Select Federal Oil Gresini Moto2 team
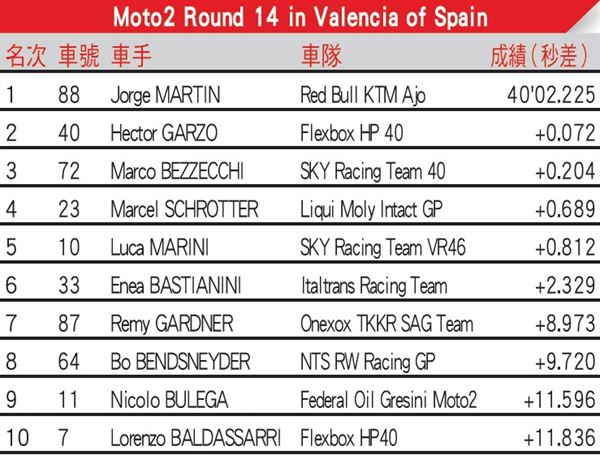 pos(388,400)
